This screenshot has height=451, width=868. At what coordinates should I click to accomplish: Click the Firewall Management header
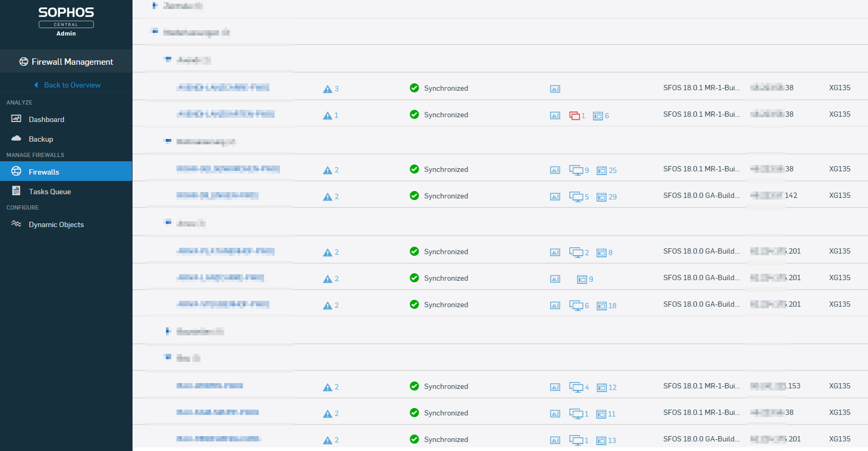(x=66, y=62)
